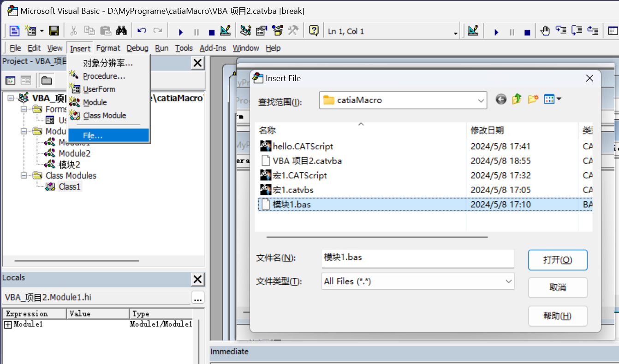Click the Cut scissors icon

click(x=73, y=31)
